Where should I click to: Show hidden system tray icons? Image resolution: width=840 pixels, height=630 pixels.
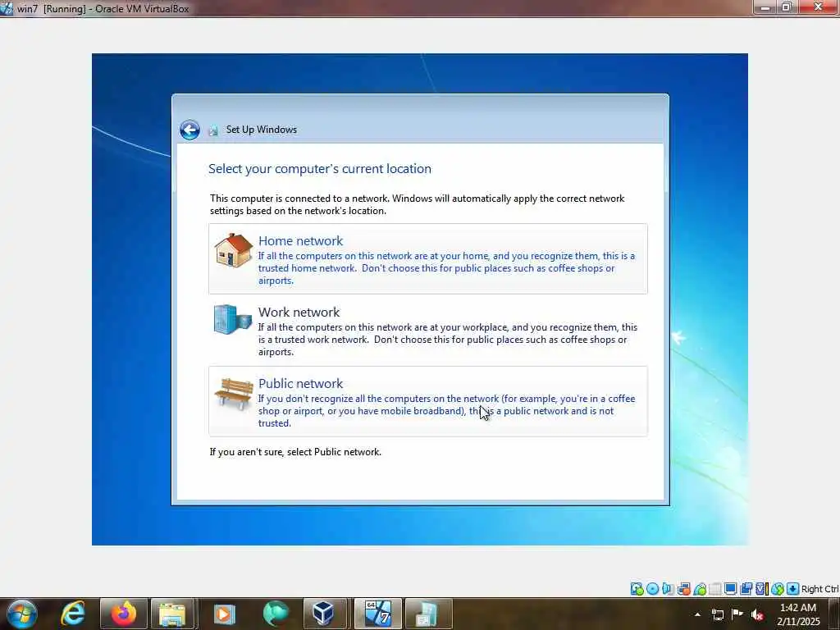point(697,614)
